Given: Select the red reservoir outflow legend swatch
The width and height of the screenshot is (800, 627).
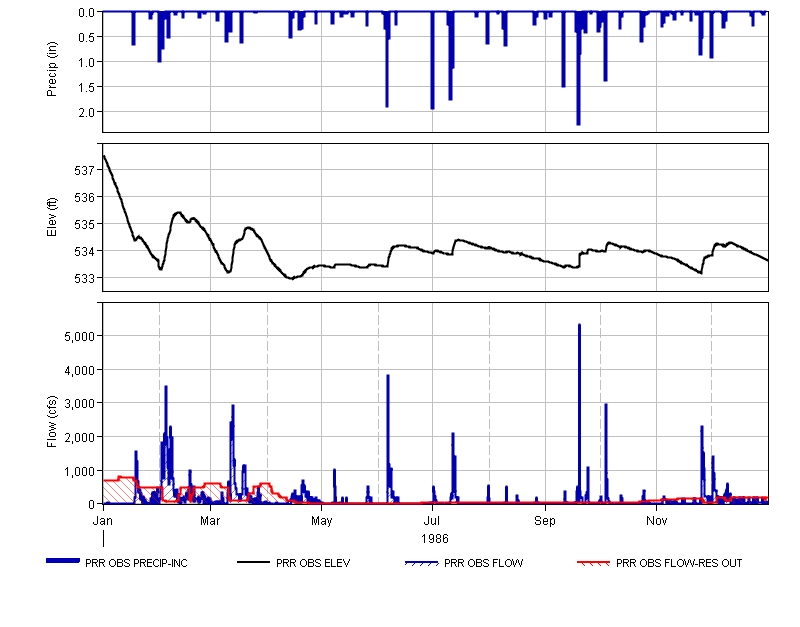Looking at the screenshot, I should [x=593, y=563].
